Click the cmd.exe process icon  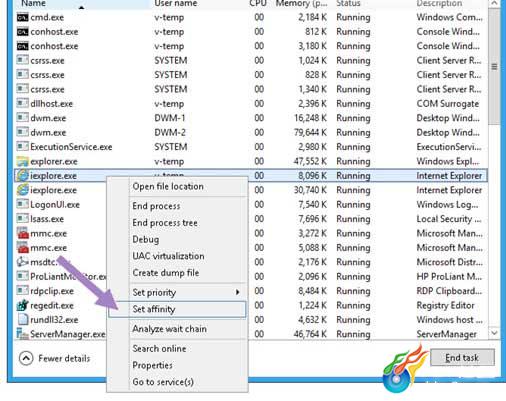tap(22, 17)
